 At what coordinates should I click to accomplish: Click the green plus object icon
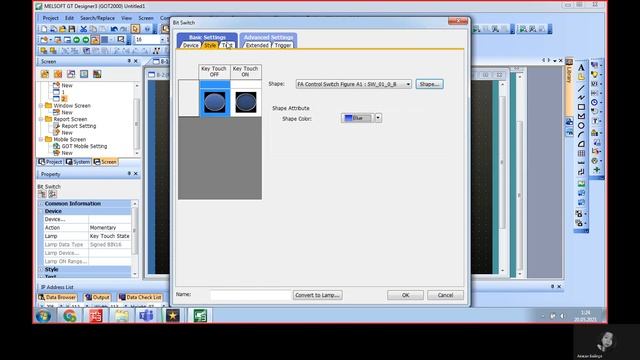[596, 169]
